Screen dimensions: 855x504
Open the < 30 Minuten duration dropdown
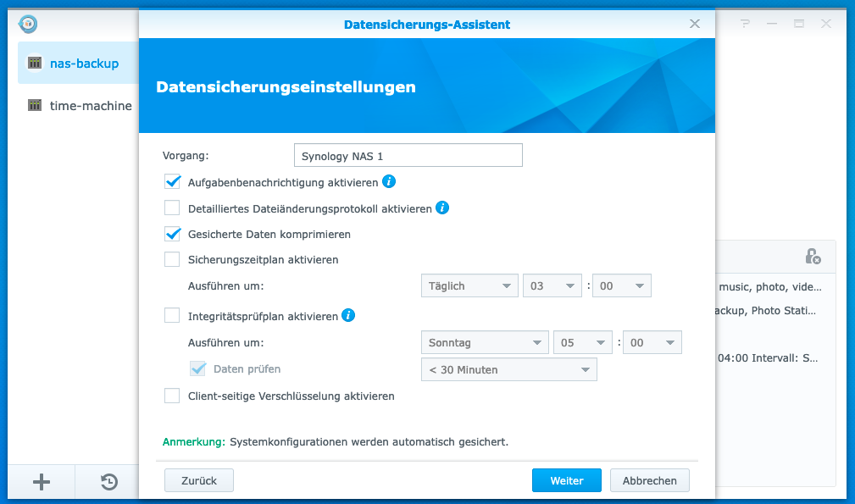click(508, 369)
